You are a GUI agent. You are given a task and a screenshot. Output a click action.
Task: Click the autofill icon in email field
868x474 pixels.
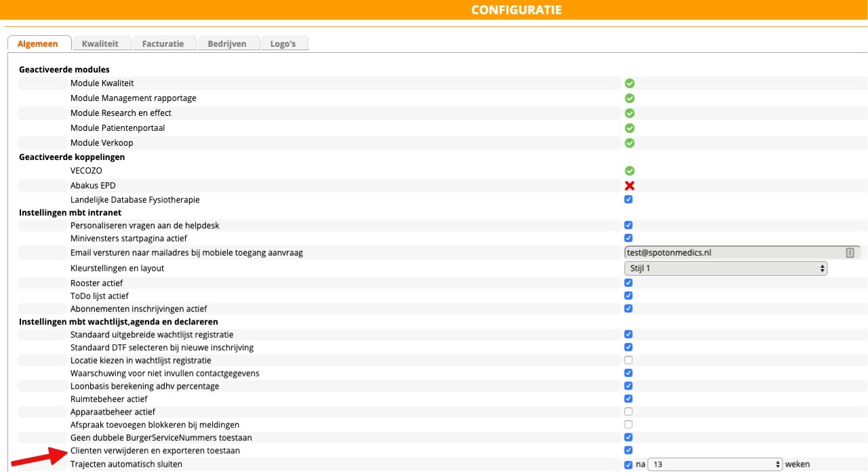pyautogui.click(x=850, y=253)
